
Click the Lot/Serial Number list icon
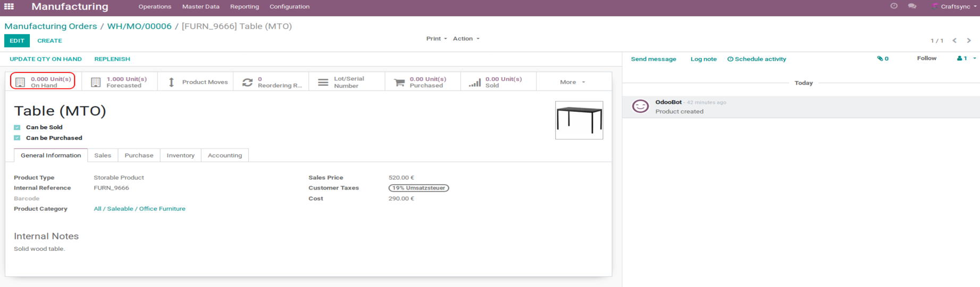[323, 82]
